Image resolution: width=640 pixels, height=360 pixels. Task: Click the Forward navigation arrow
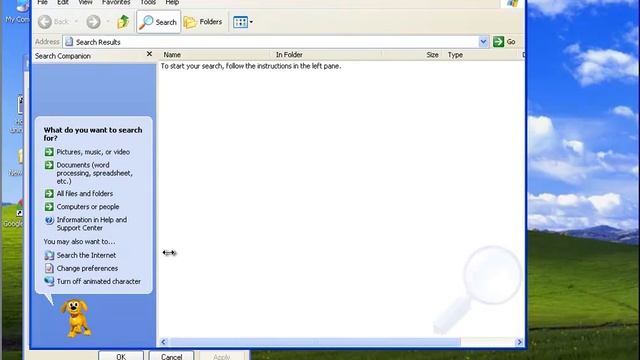pyautogui.click(x=93, y=22)
